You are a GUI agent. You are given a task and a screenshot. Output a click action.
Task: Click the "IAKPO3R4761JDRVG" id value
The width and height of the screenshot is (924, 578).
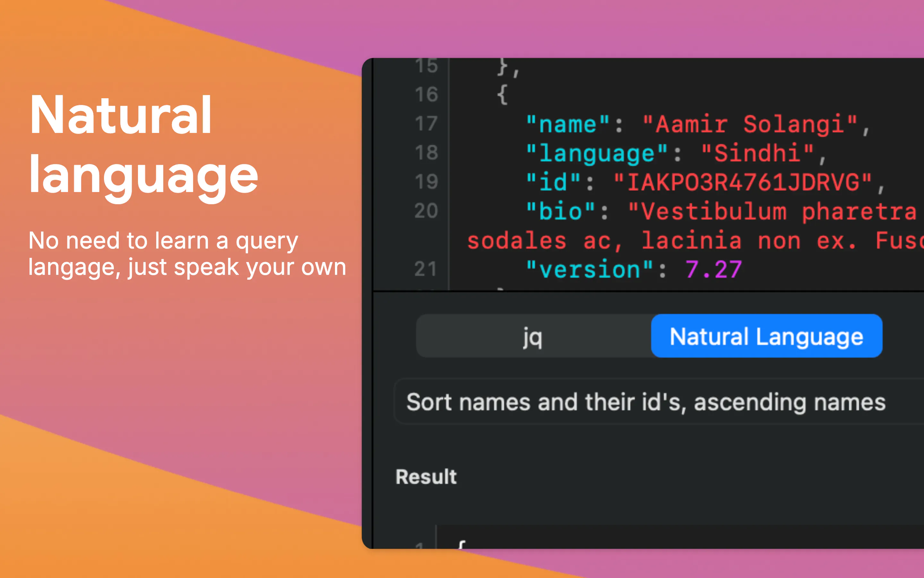743,182
